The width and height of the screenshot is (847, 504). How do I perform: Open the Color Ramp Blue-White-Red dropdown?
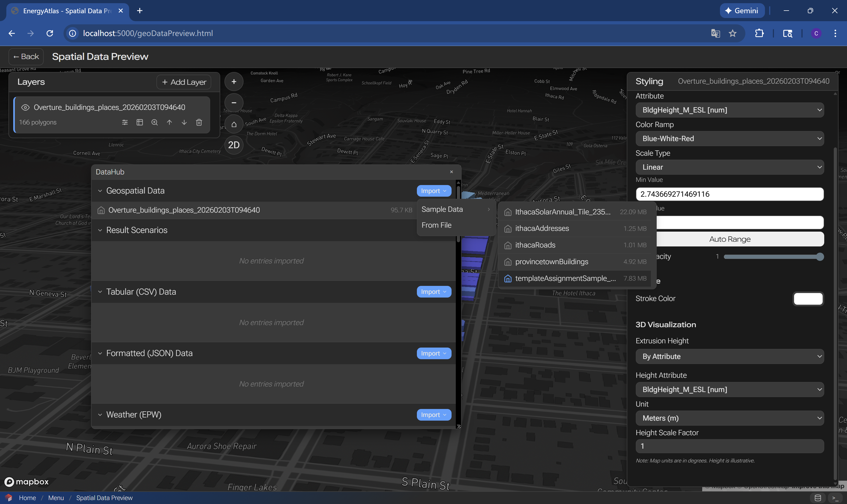(x=729, y=138)
